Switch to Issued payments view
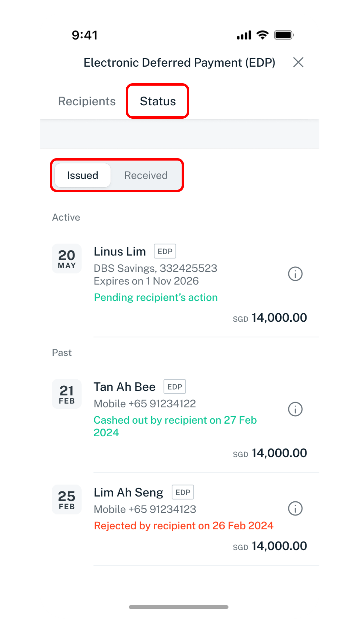Viewport: 358px width, 644px height. [x=83, y=175]
